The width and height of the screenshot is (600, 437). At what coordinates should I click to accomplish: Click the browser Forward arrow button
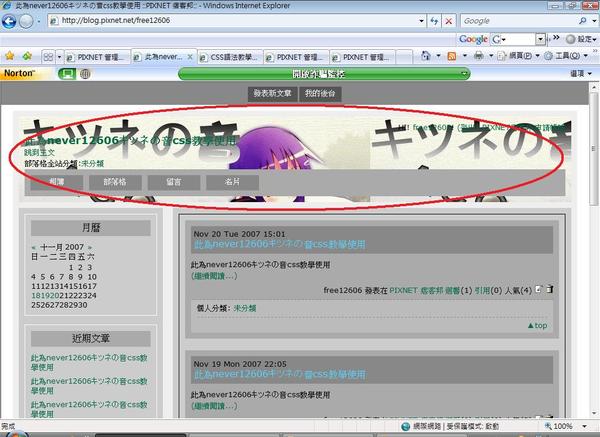(26, 21)
